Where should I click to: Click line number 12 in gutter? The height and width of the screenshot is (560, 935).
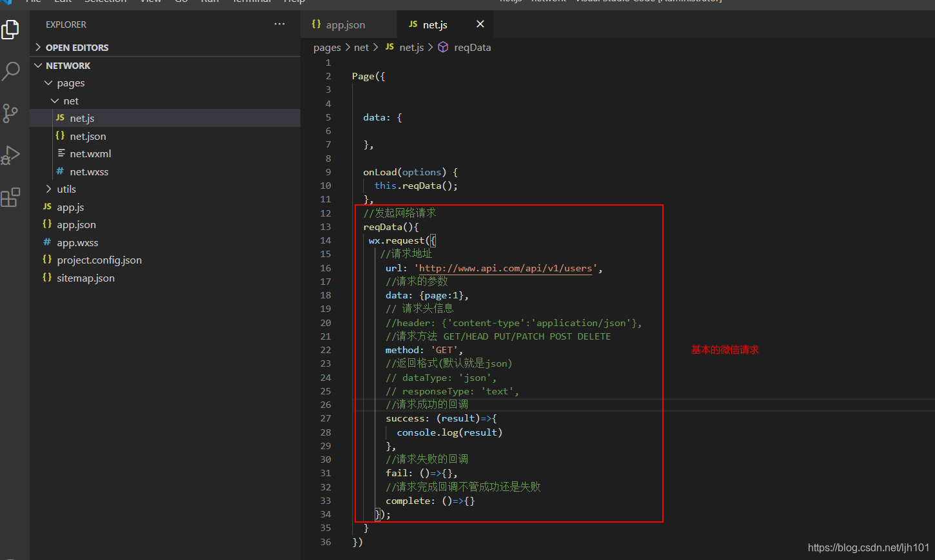pos(326,213)
